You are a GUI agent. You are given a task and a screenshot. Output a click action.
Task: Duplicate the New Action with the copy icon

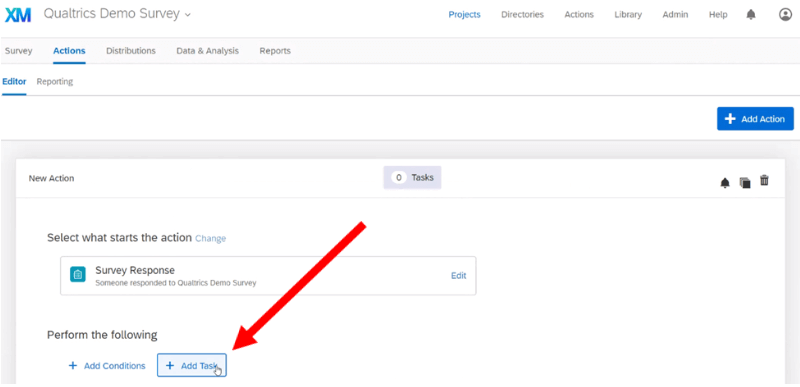pos(745,183)
